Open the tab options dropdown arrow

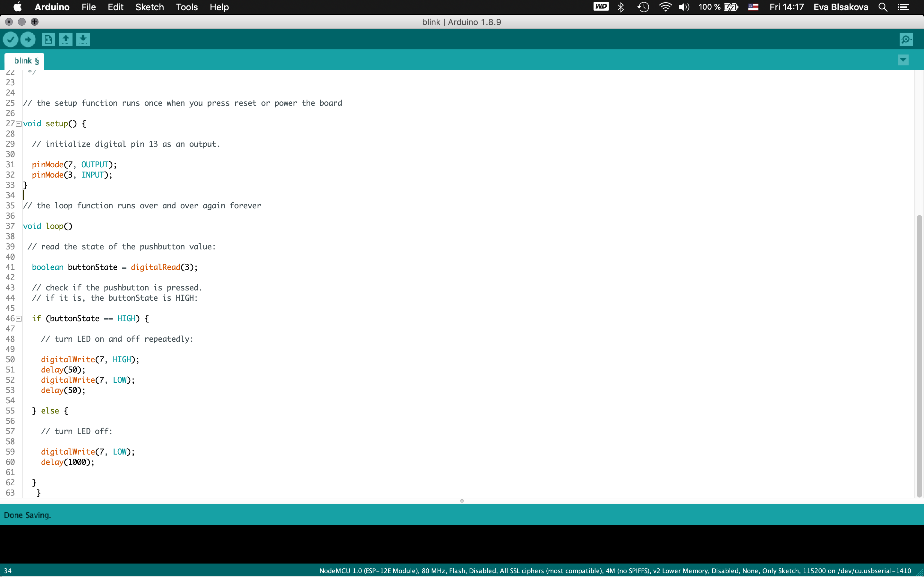click(x=903, y=60)
